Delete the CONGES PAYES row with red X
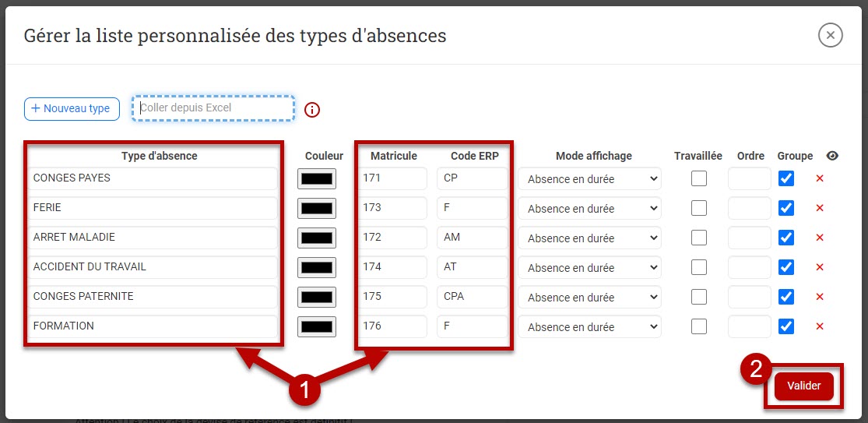 (819, 179)
